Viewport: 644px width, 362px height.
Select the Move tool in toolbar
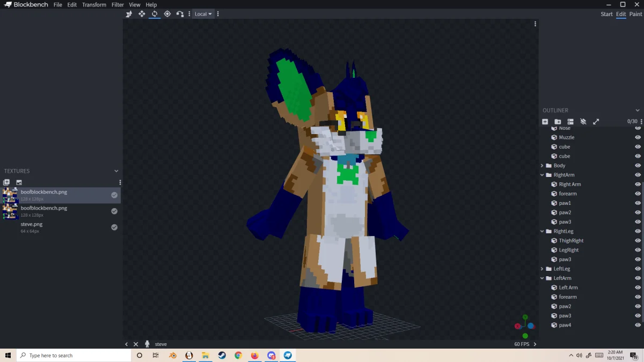(x=129, y=14)
